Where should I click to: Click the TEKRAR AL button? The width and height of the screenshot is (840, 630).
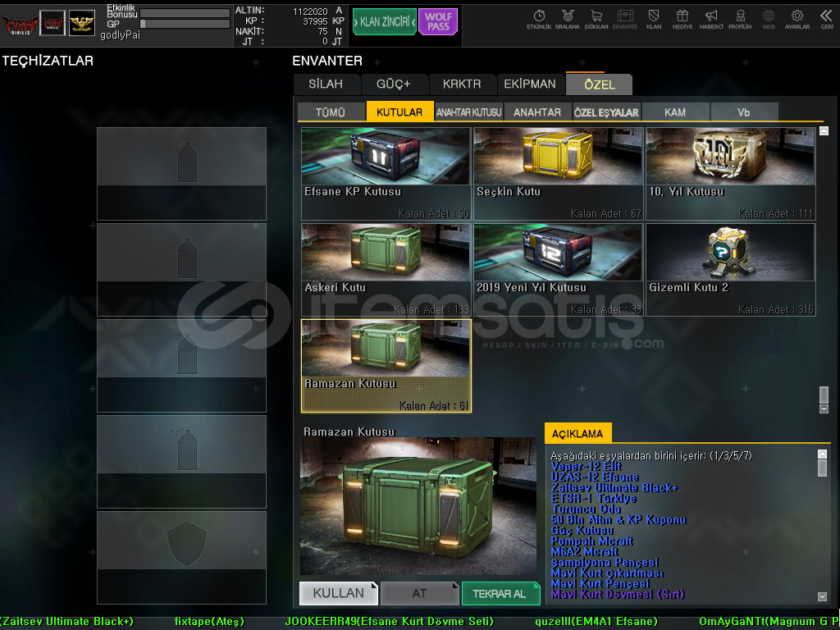point(500,593)
